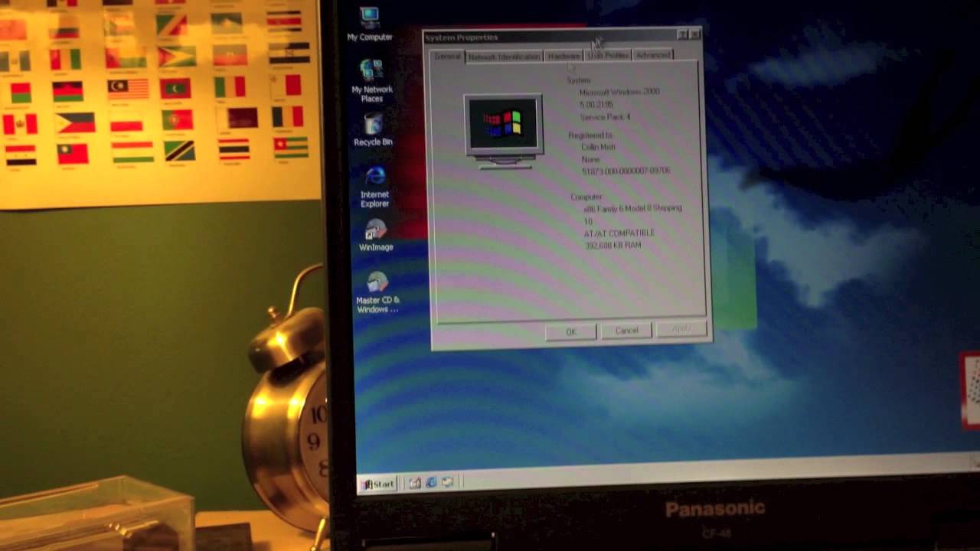Open the User Profiles tab

tap(608, 55)
